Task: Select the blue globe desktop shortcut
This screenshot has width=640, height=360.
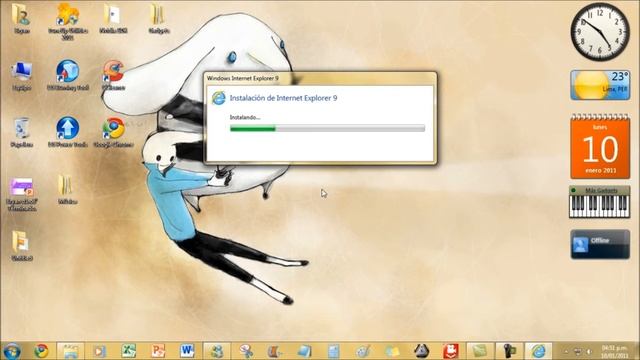Action: pyautogui.click(x=68, y=76)
